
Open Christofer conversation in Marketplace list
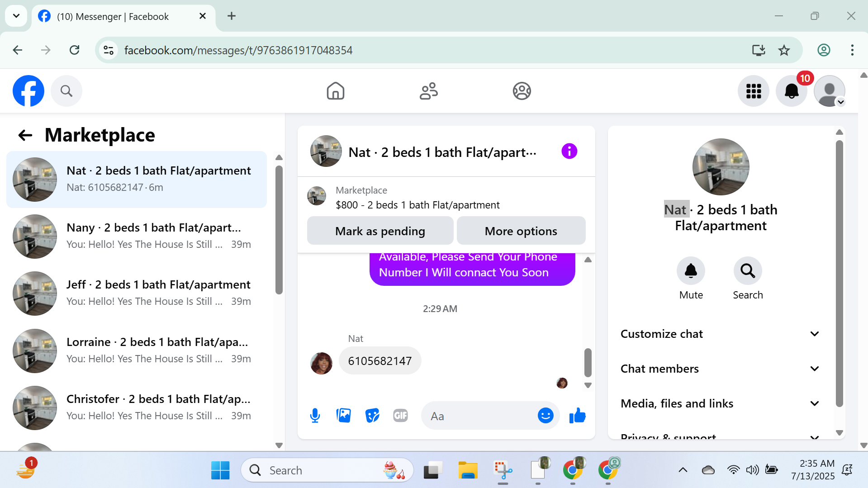[137, 407]
